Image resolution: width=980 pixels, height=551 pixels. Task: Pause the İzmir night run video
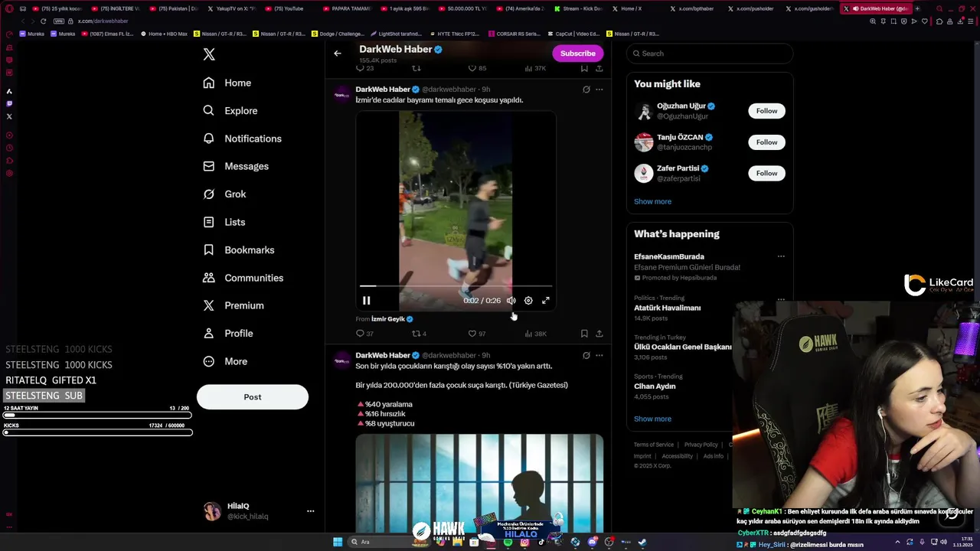(367, 301)
